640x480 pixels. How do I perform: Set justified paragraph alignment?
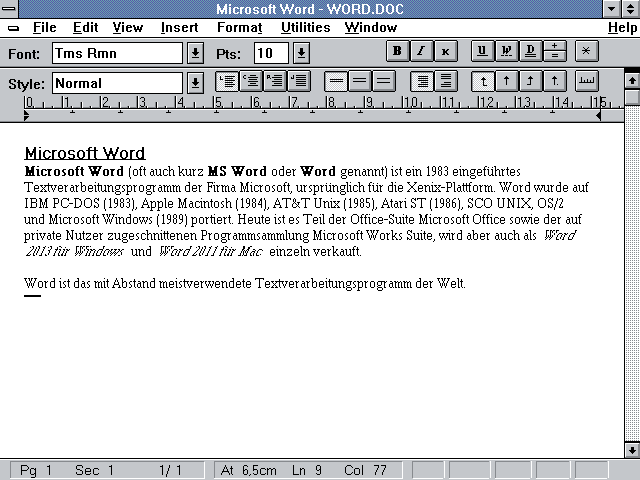pyautogui.click(x=299, y=81)
